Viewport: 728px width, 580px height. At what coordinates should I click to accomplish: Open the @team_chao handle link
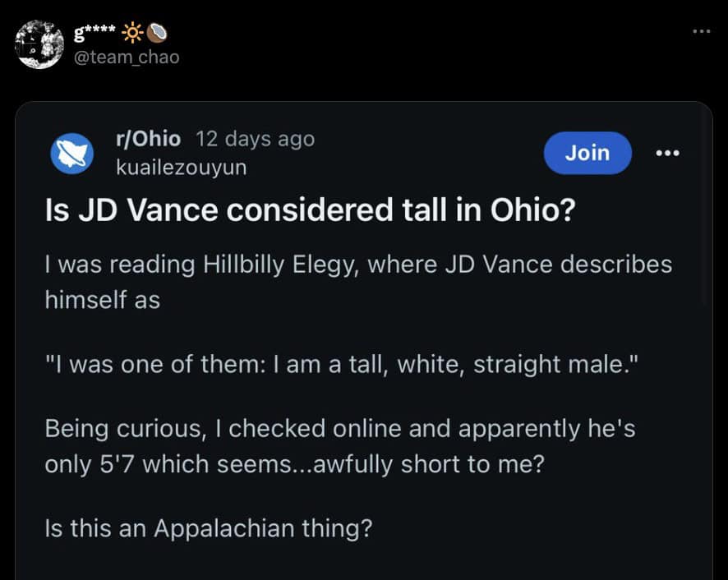[x=128, y=57]
